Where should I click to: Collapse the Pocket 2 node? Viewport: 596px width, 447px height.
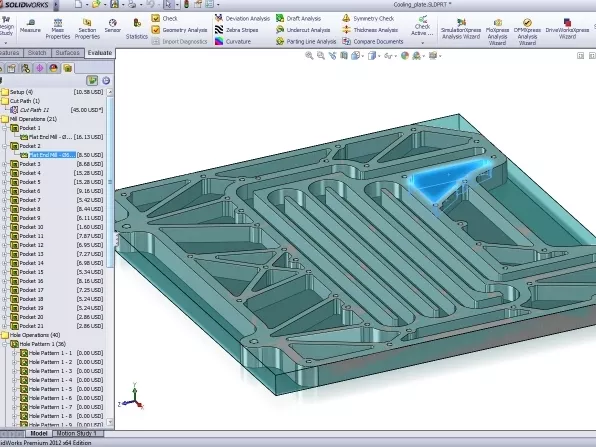[5, 146]
